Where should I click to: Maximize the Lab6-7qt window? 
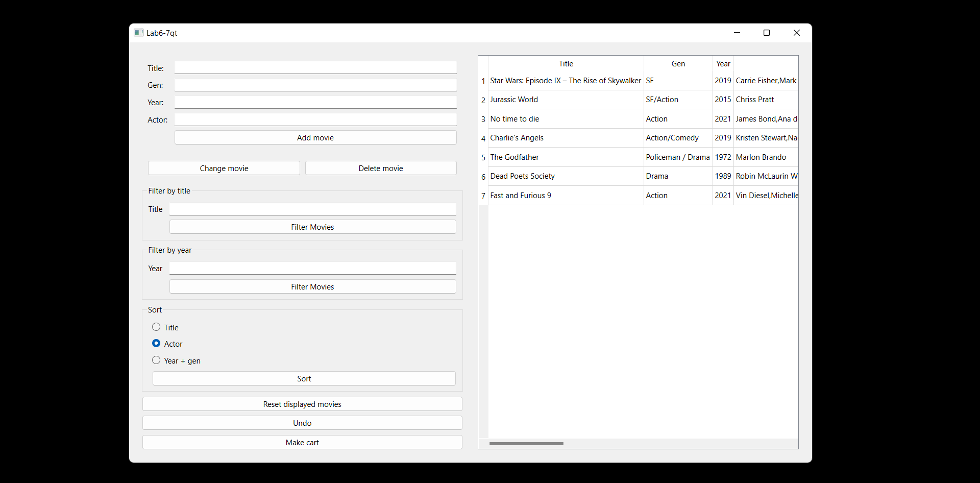[x=767, y=33]
